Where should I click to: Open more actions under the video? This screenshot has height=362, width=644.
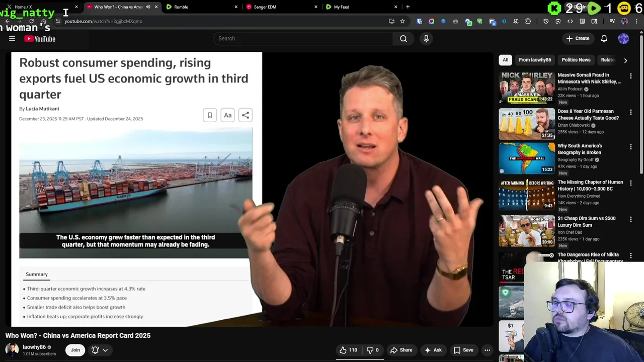487,350
